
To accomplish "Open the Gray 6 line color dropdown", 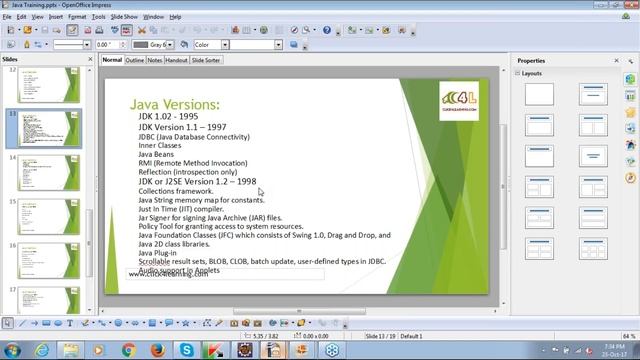I will [x=170, y=45].
